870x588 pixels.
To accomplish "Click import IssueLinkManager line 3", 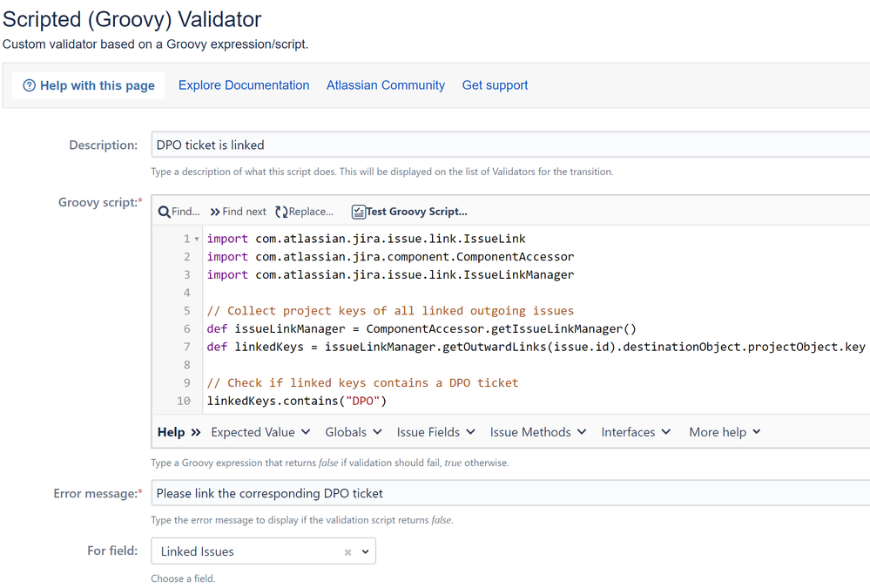I will tap(390, 275).
